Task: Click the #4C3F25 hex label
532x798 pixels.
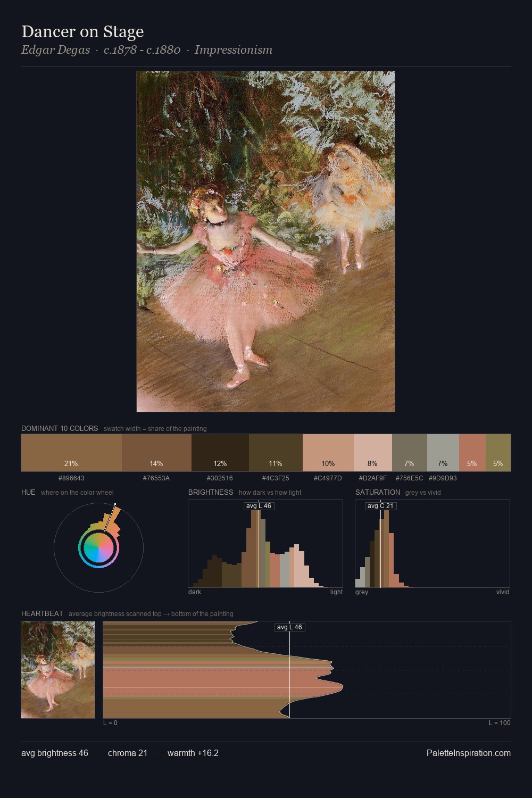Action: click(x=276, y=478)
